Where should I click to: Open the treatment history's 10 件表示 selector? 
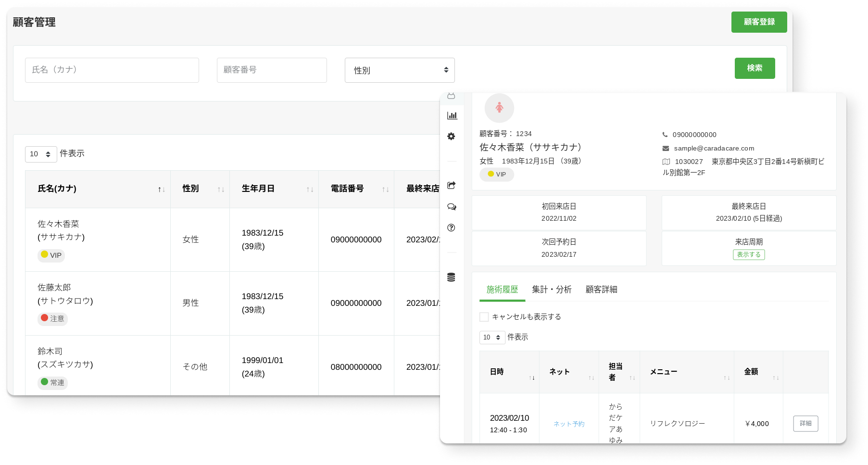tap(491, 337)
